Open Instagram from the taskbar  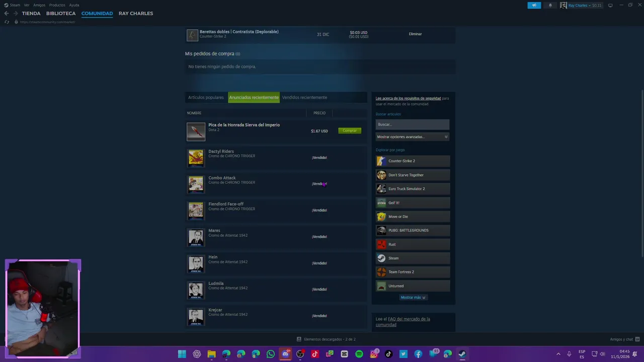click(x=374, y=354)
